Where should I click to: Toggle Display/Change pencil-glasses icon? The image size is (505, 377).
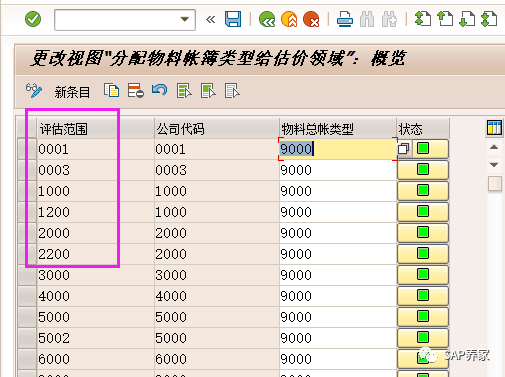34,91
